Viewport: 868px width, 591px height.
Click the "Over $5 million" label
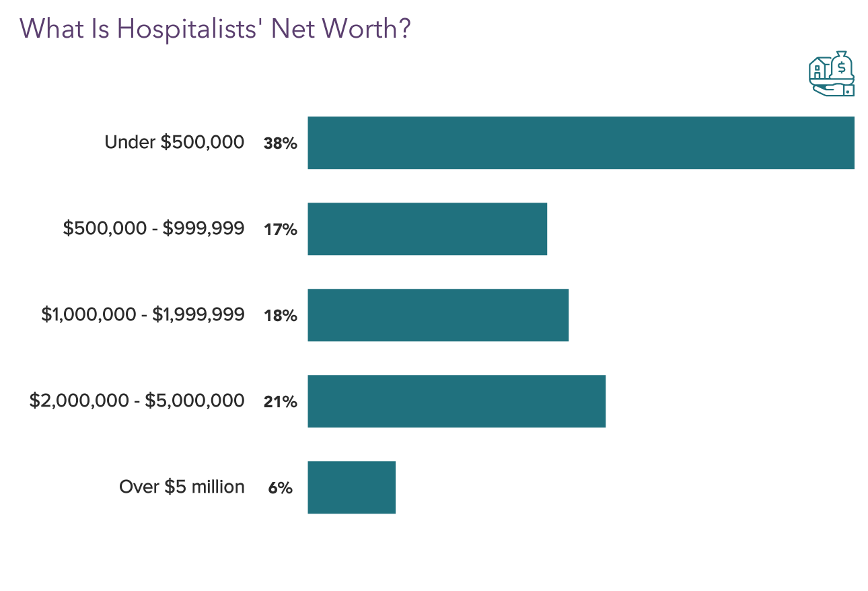[182, 487]
